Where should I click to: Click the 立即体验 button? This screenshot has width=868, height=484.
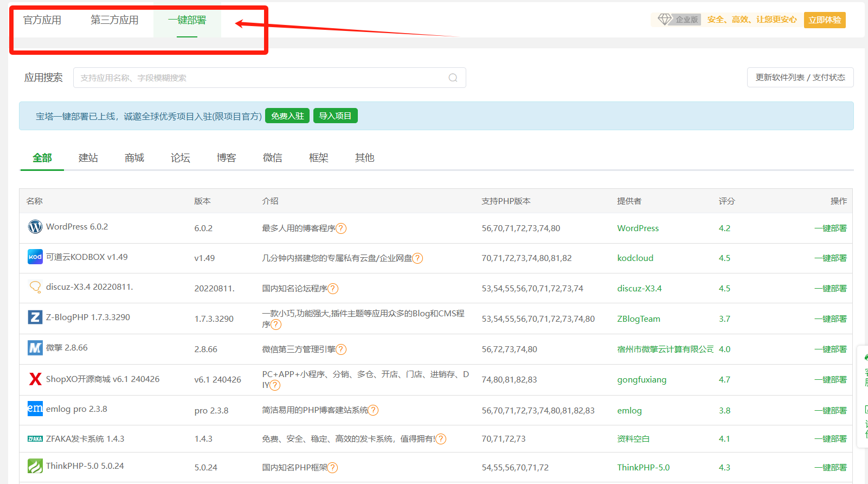coord(825,20)
